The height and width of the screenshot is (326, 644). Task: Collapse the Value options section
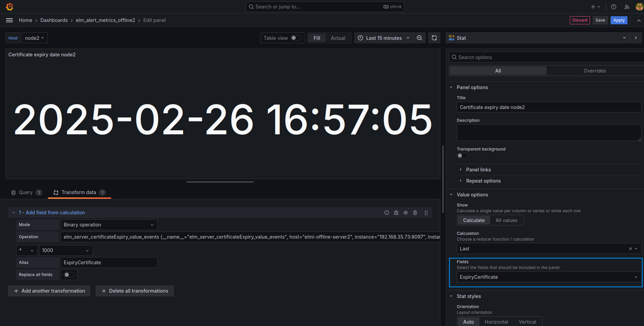point(472,195)
